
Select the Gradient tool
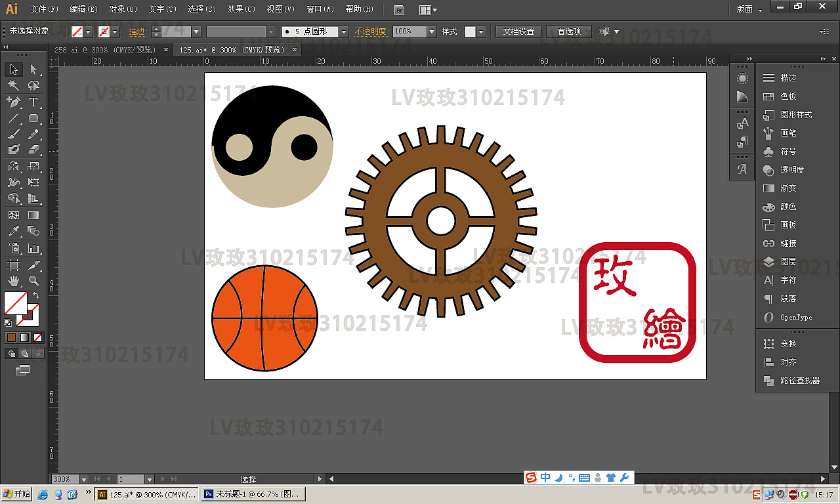tap(33, 215)
